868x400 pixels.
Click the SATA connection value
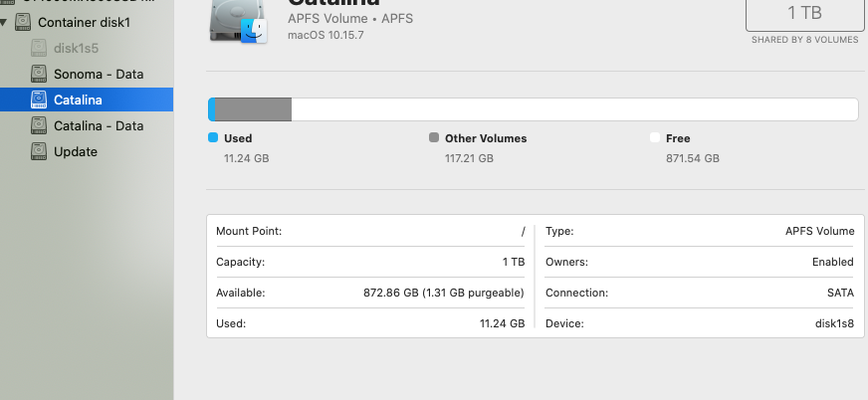tap(840, 293)
